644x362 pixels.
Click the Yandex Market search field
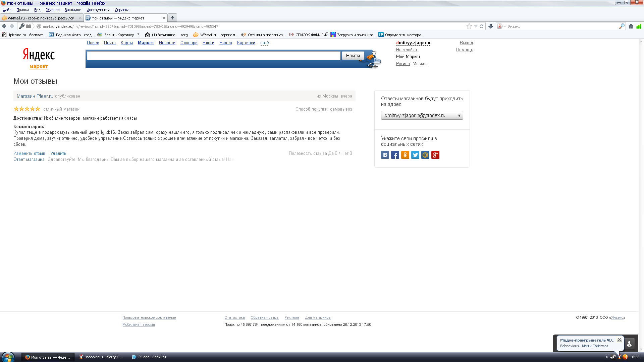213,56
